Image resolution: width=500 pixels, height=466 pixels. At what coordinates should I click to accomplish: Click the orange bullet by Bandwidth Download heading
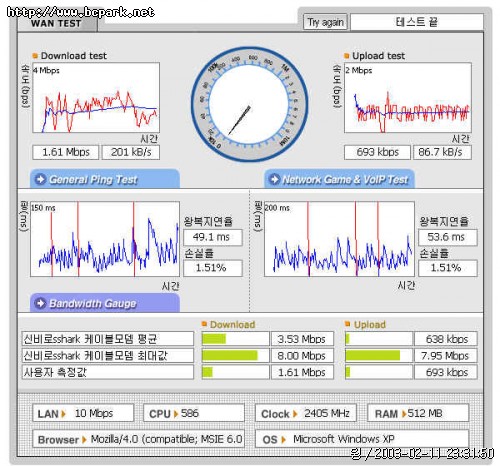coord(205,324)
